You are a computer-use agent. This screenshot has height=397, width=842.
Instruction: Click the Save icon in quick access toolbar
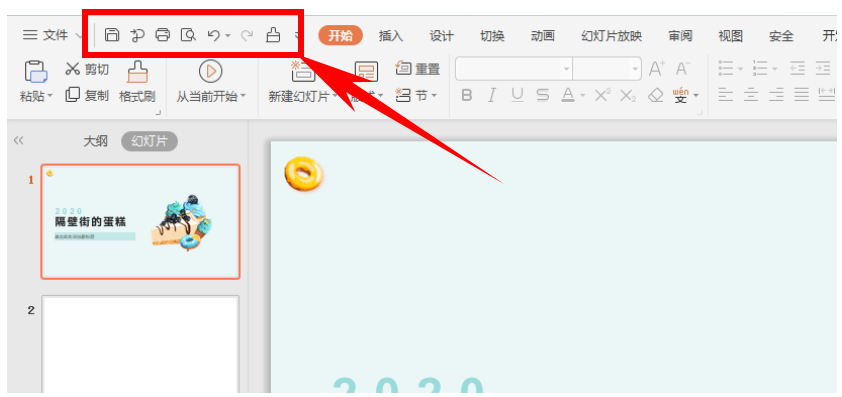click(x=112, y=35)
